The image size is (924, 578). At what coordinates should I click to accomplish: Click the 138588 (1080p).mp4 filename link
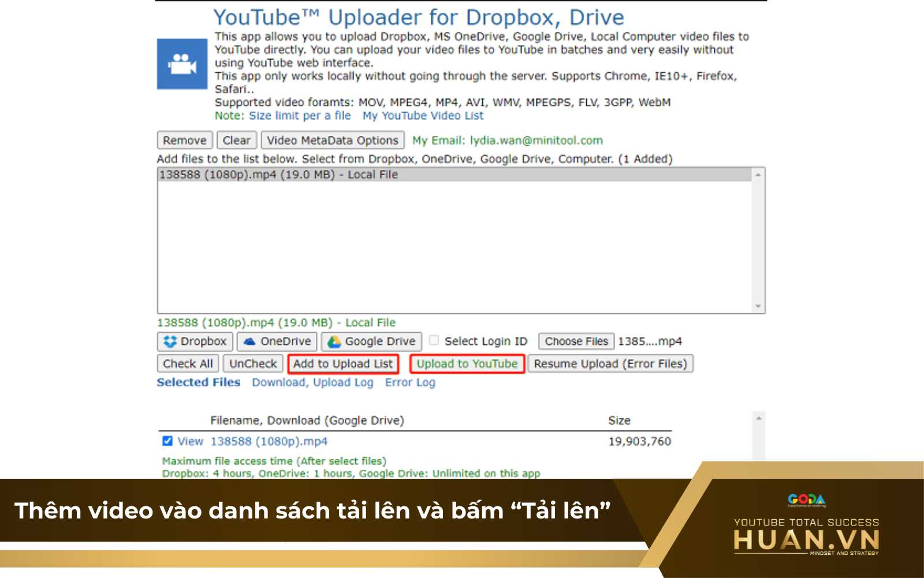pyautogui.click(x=269, y=441)
